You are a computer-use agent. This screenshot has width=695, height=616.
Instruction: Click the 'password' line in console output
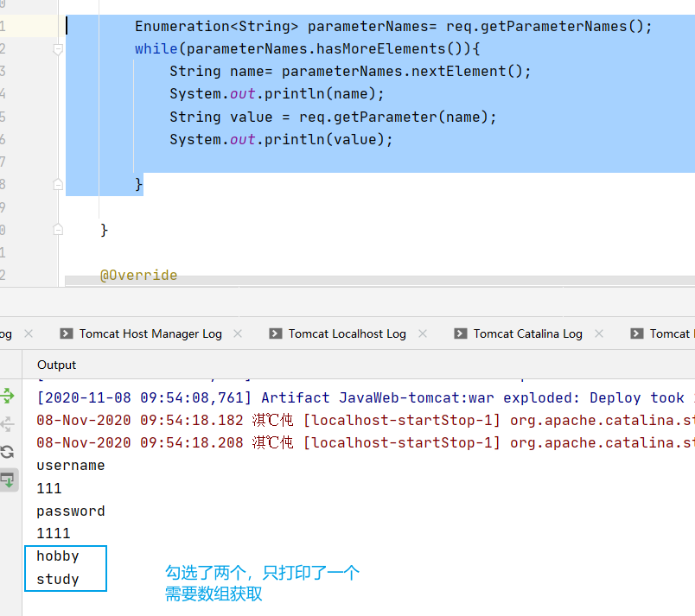71,511
